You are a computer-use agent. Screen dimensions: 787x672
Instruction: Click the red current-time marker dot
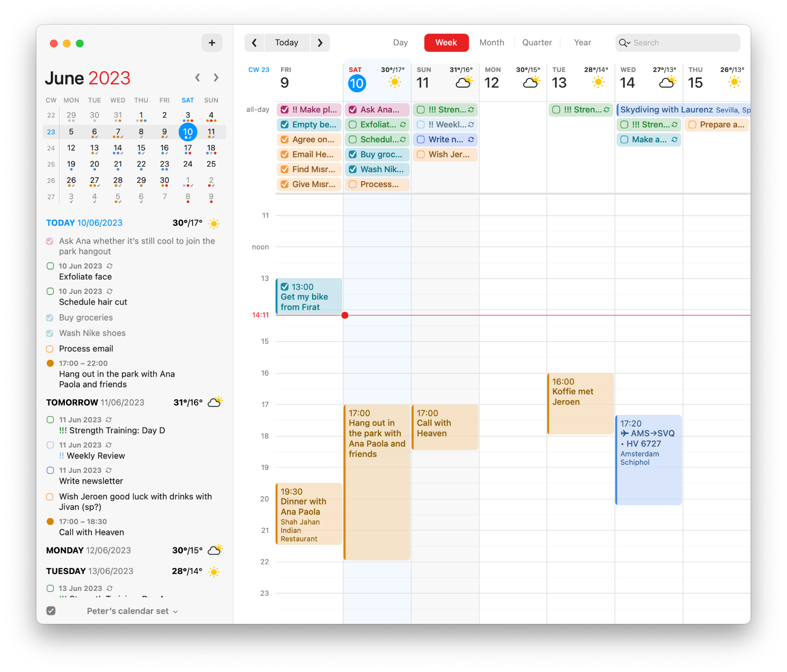click(345, 315)
